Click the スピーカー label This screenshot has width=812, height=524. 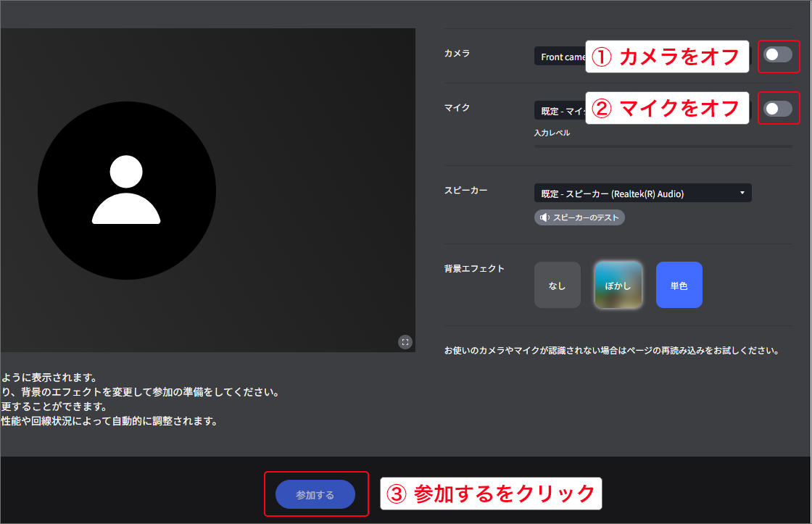[465, 191]
